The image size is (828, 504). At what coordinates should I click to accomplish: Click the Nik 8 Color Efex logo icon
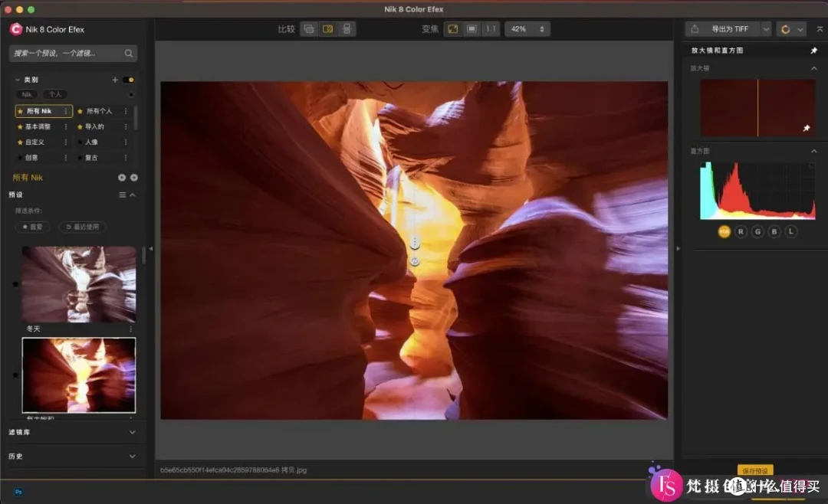[16, 29]
